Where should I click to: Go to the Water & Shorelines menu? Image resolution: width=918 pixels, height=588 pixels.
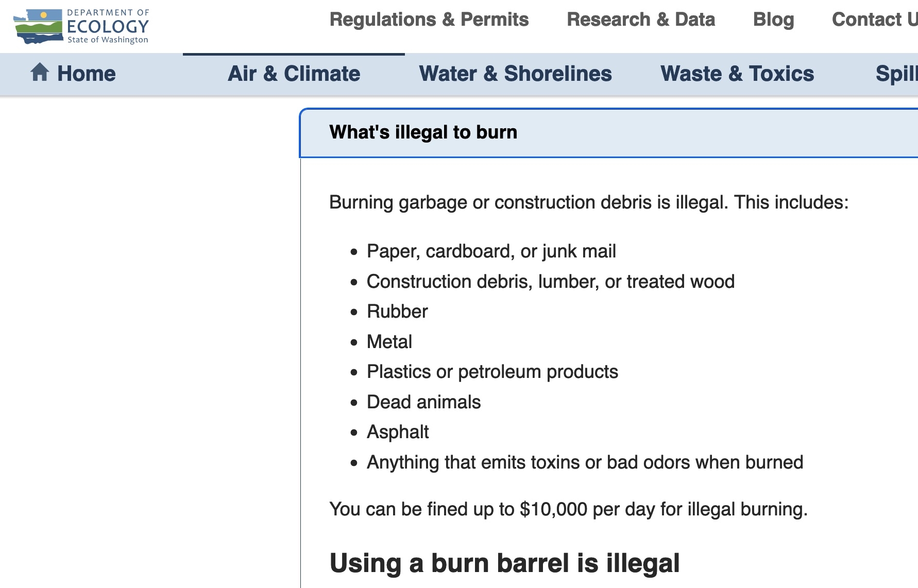[x=515, y=74]
